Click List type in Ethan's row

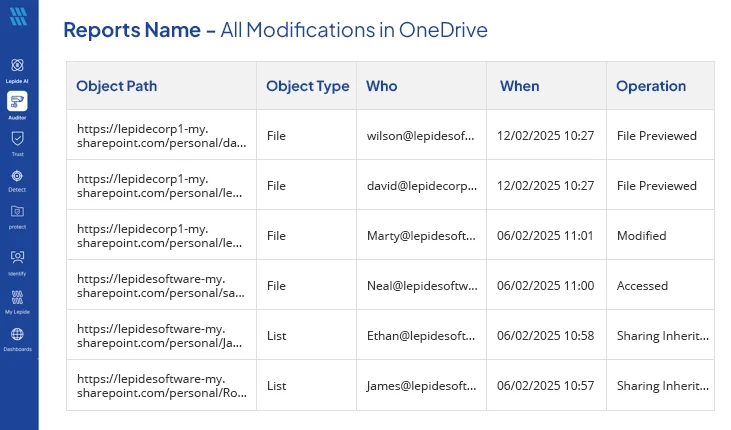[276, 336]
